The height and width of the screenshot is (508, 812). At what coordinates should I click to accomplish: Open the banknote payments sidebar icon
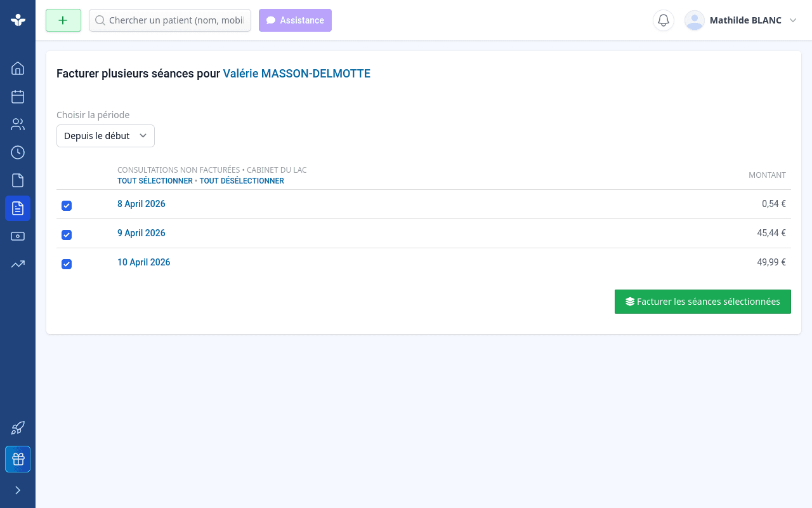point(18,236)
